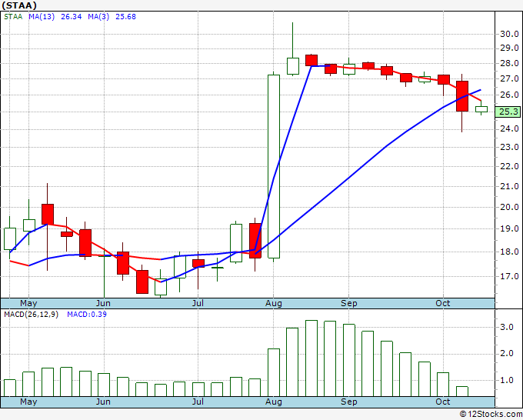Open the 12Stocks.com copyright link

[x=491, y=414]
